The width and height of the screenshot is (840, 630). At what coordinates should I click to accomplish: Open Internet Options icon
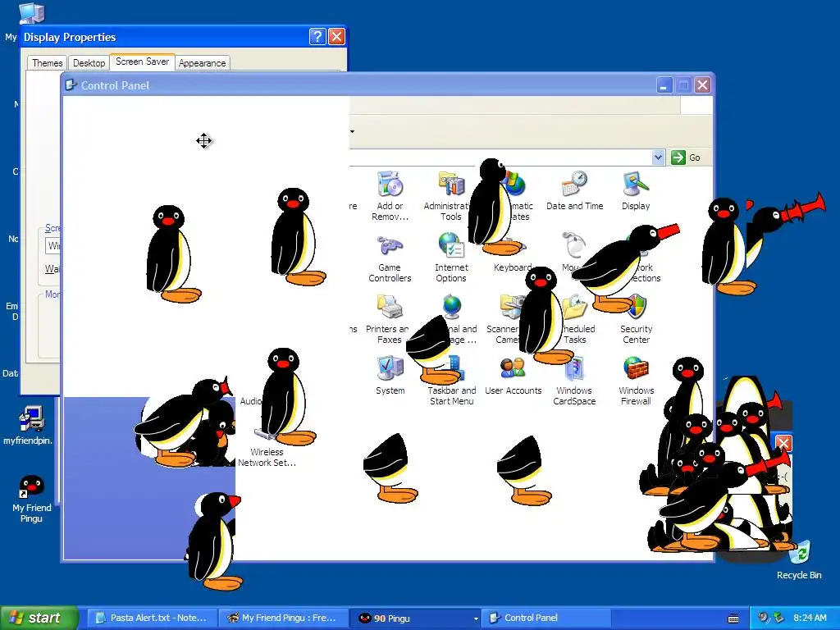coord(451,245)
